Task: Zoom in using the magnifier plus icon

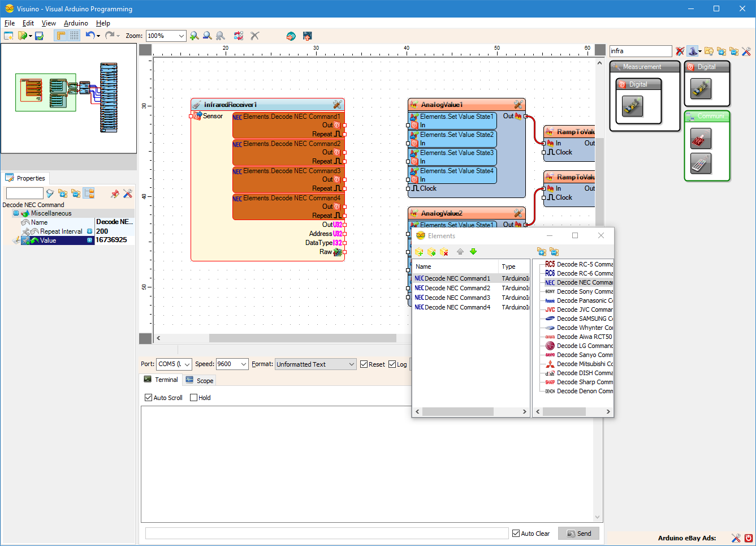Action: [195, 35]
